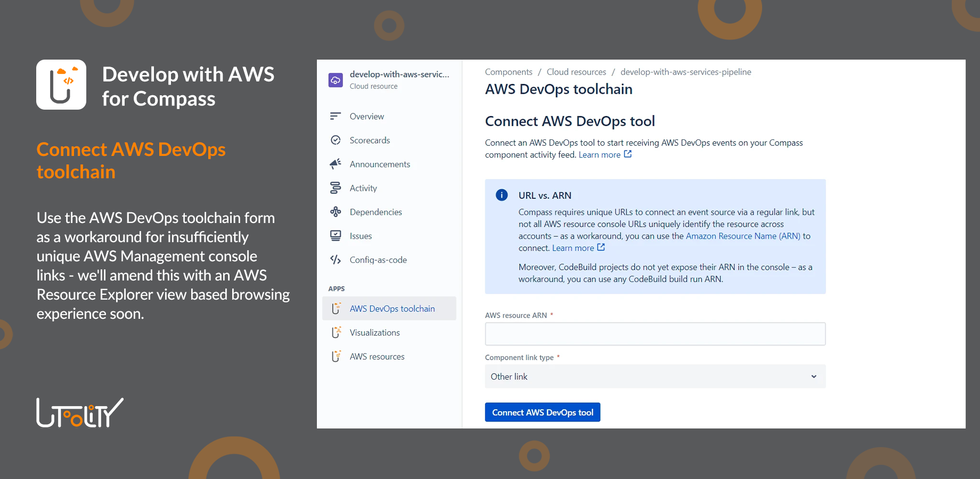Viewport: 980px width, 479px height.
Task: Click Connect AWS DevOps tool button
Action: (543, 412)
